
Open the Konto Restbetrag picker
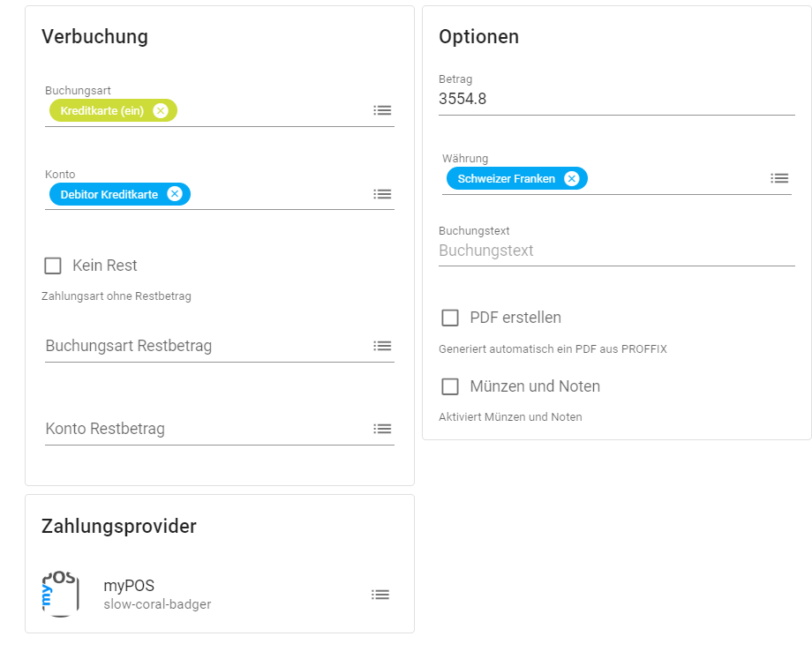click(x=382, y=429)
